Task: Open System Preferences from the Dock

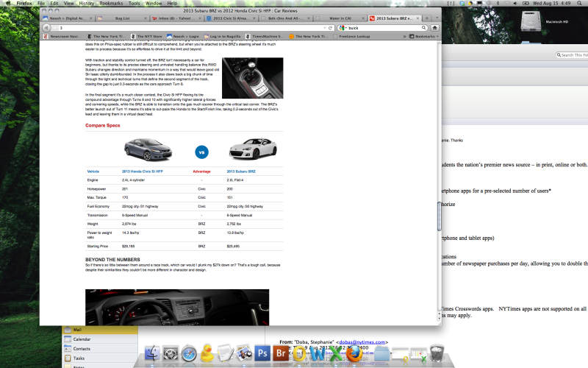Action: pyautogui.click(x=171, y=354)
